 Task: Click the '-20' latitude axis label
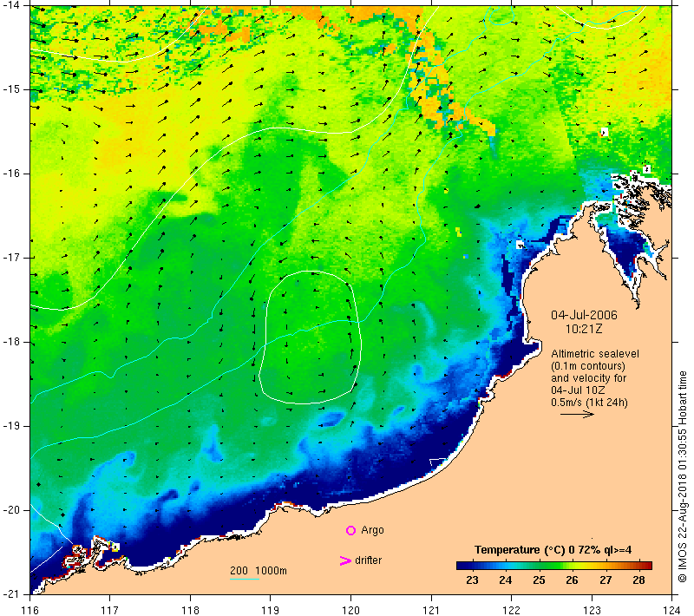(x=11, y=510)
